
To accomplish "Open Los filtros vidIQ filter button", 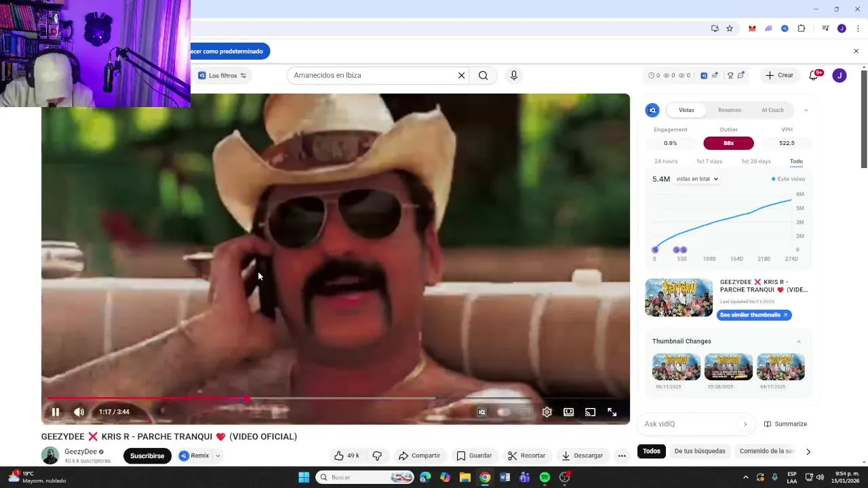I will pyautogui.click(x=222, y=75).
